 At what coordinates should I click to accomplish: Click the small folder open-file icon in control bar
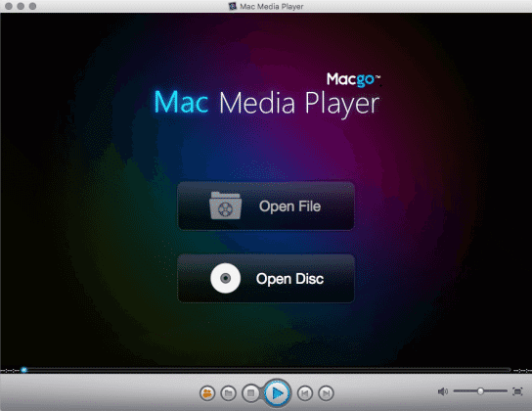click(x=228, y=393)
